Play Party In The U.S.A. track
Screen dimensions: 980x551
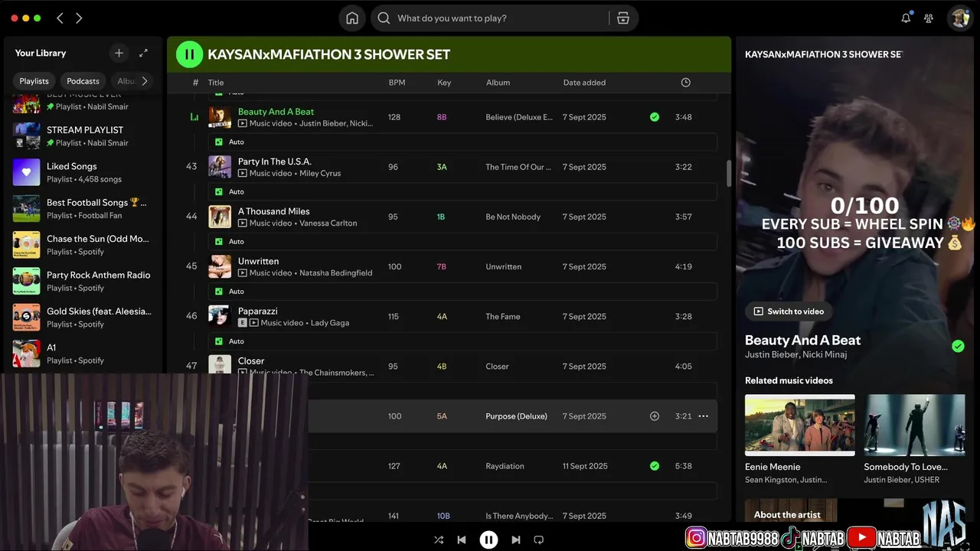(x=274, y=161)
